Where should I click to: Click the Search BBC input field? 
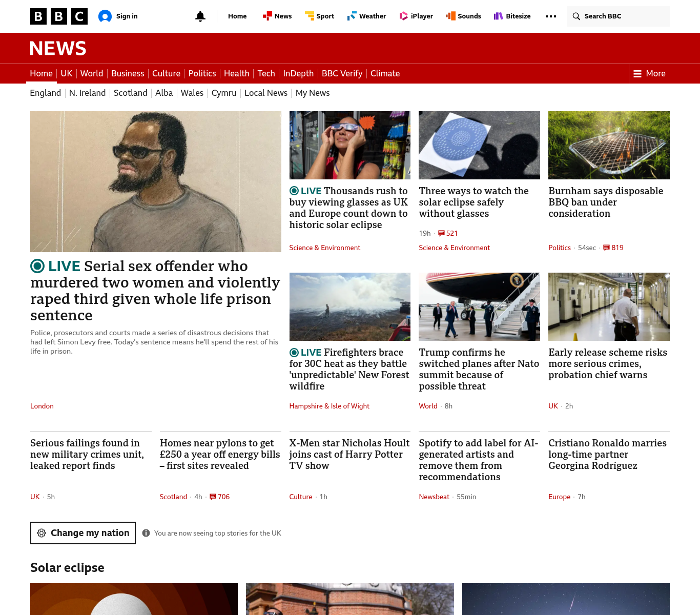618,16
